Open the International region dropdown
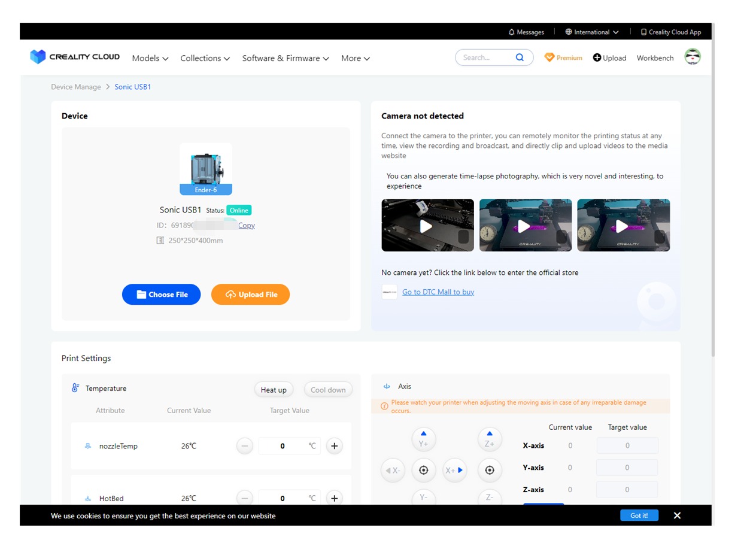Image resolution: width=756 pixels, height=549 pixels. (x=591, y=32)
